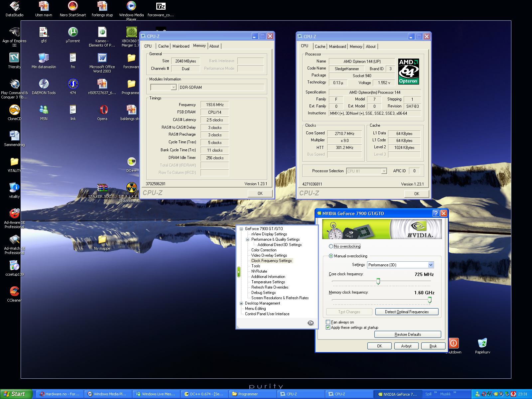This screenshot has width=532, height=399.
Task: Open the CPU tab in left CPU-Z window
Action: coord(148,46)
